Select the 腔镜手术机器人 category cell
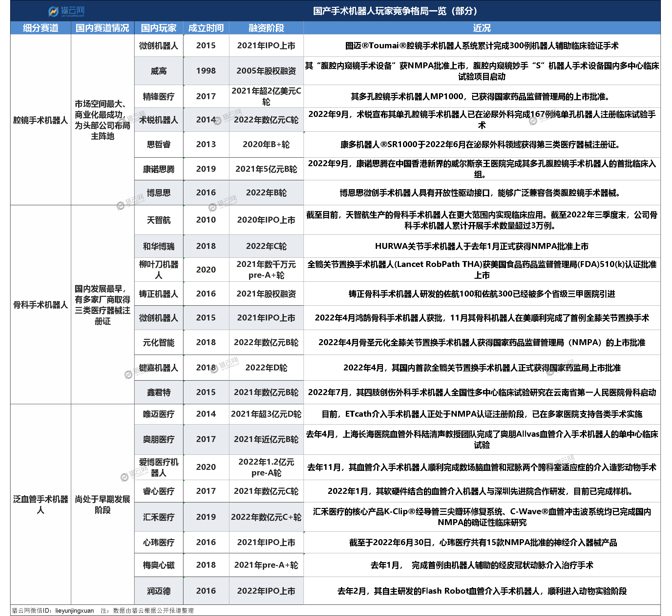 pos(41,120)
